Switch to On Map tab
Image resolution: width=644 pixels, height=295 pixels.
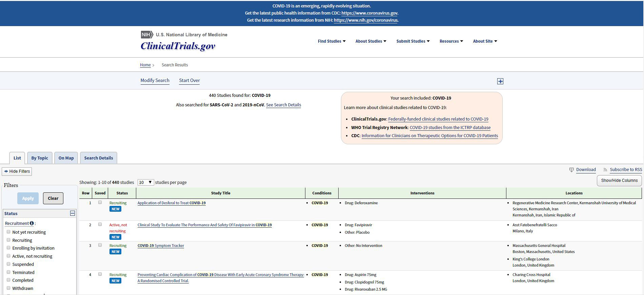pyautogui.click(x=66, y=158)
